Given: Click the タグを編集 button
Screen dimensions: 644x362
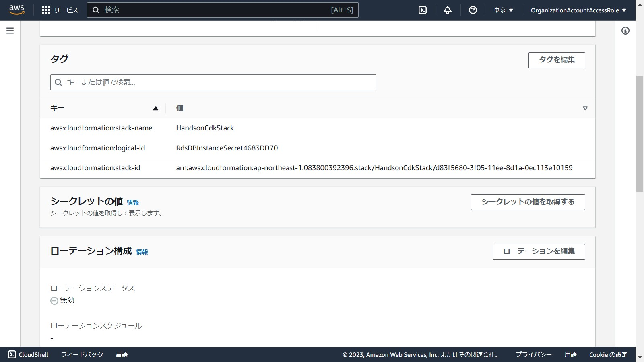Looking at the screenshot, I should click(556, 60).
